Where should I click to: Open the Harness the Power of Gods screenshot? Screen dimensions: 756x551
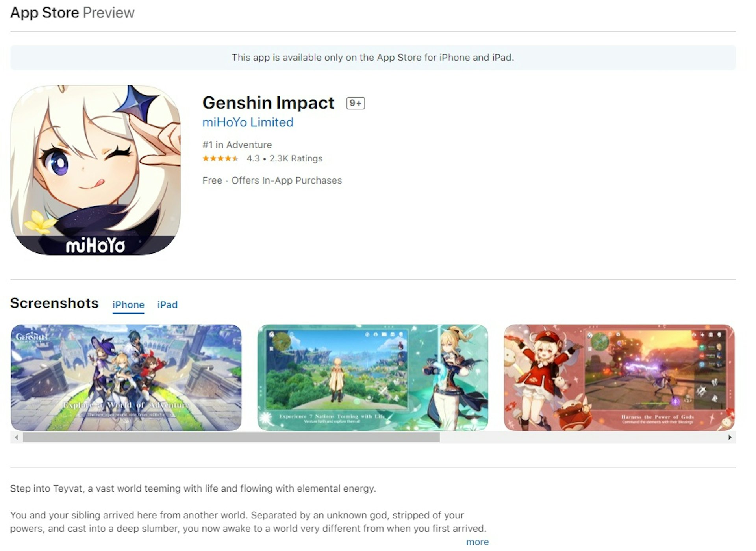tap(619, 377)
